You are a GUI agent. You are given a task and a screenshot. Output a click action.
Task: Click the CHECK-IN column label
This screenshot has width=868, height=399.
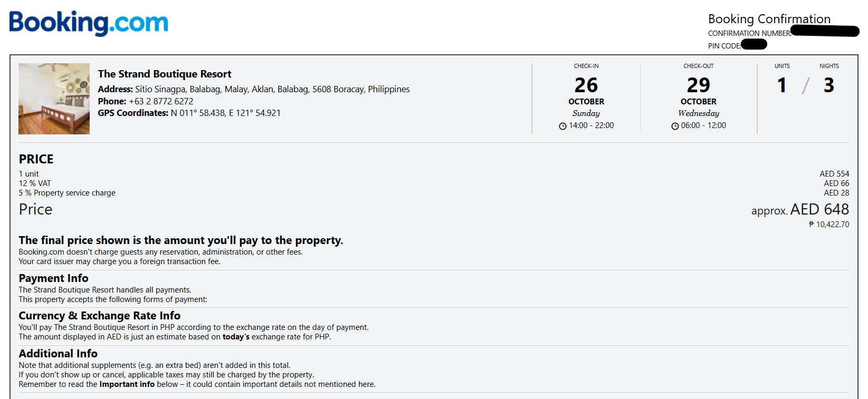[x=586, y=66]
